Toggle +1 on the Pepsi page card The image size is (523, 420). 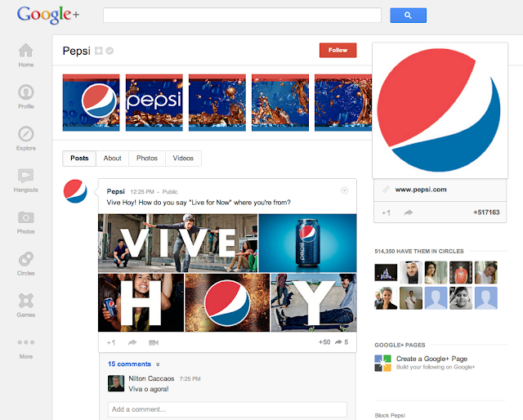pos(387,212)
